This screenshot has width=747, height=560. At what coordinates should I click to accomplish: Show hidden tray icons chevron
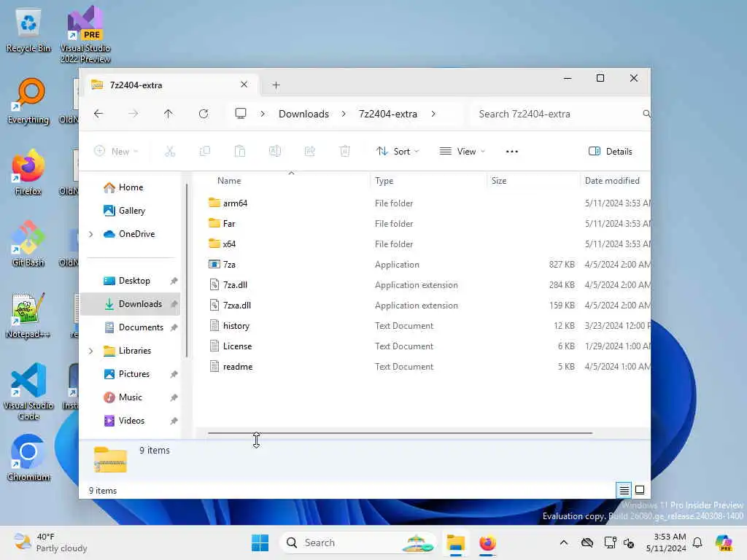click(564, 542)
